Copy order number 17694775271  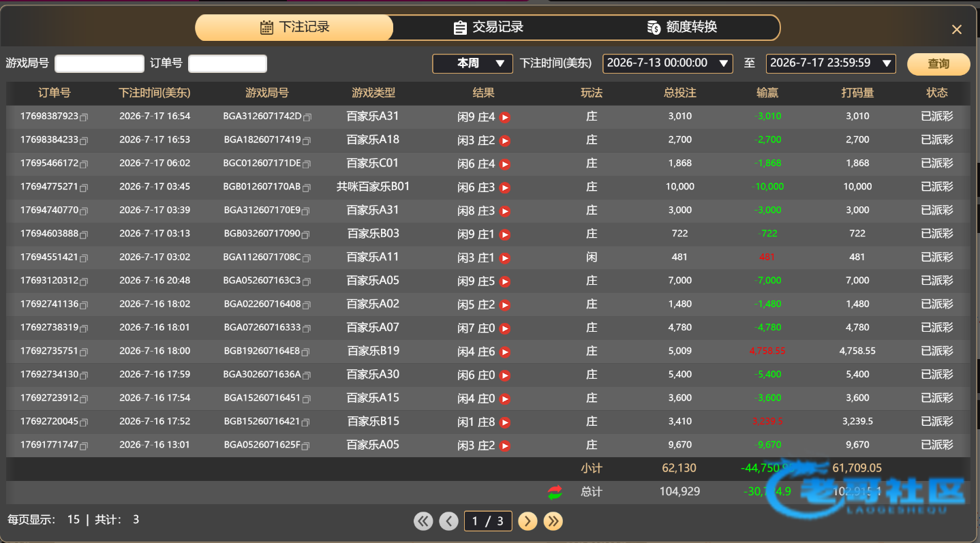pyautogui.click(x=84, y=188)
